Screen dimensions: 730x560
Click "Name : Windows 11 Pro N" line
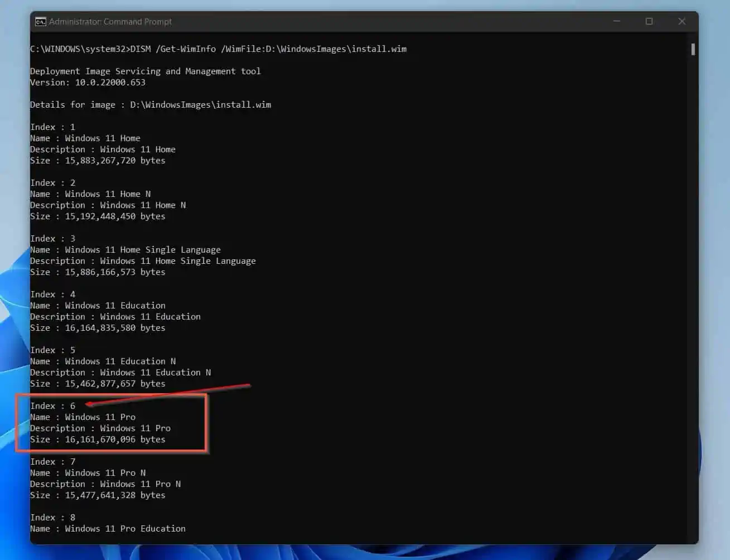click(88, 473)
